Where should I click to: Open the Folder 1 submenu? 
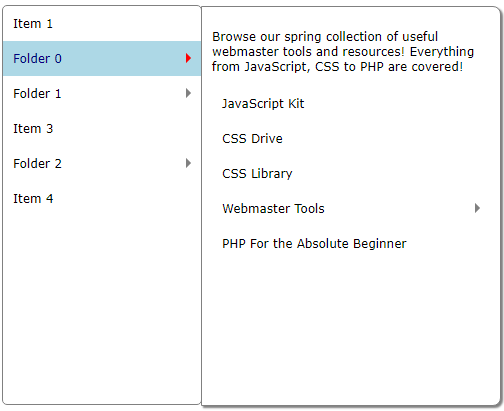(x=102, y=93)
